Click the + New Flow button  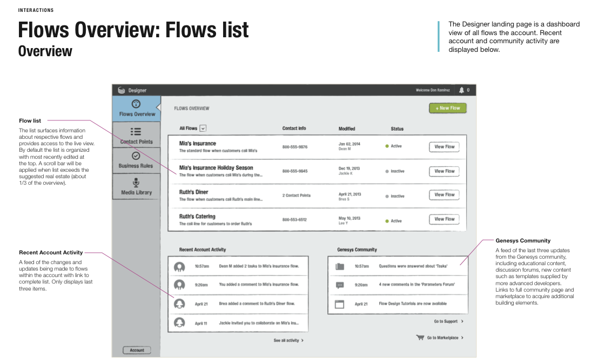[448, 108]
